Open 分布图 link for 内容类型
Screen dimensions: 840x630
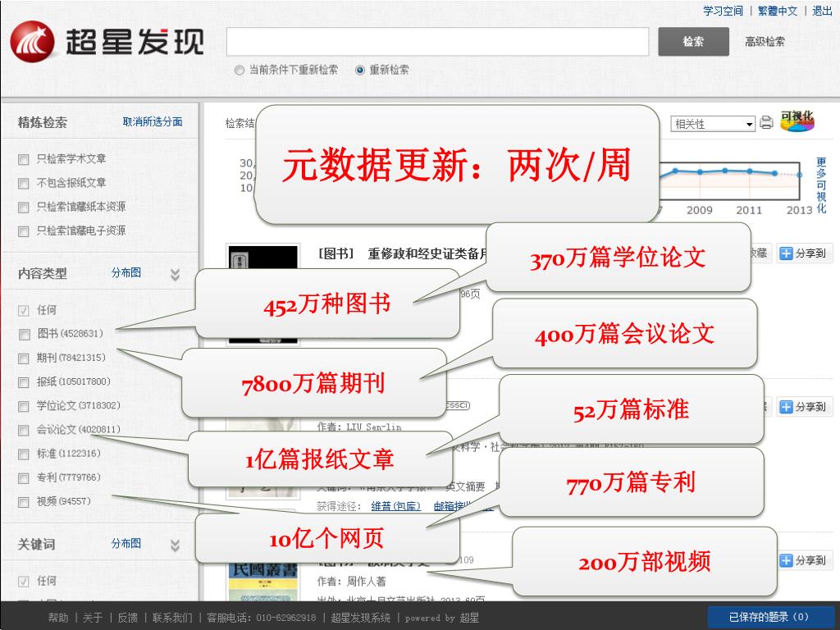(x=126, y=272)
